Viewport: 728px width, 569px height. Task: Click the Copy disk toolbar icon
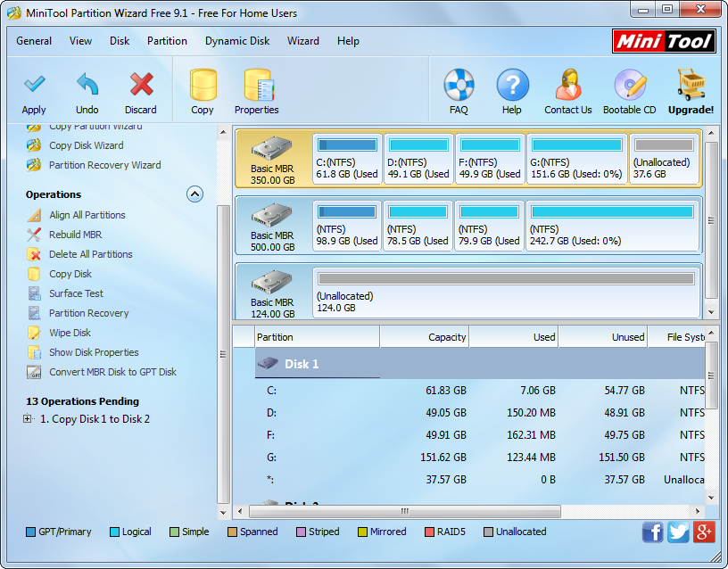tap(203, 85)
